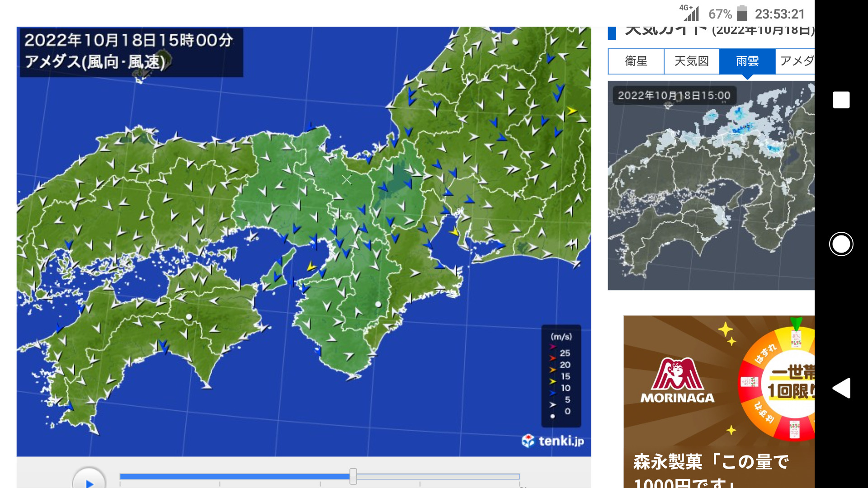The image size is (868, 488).
Task: Click the wind speed m/s legend
Action: pyautogui.click(x=561, y=376)
